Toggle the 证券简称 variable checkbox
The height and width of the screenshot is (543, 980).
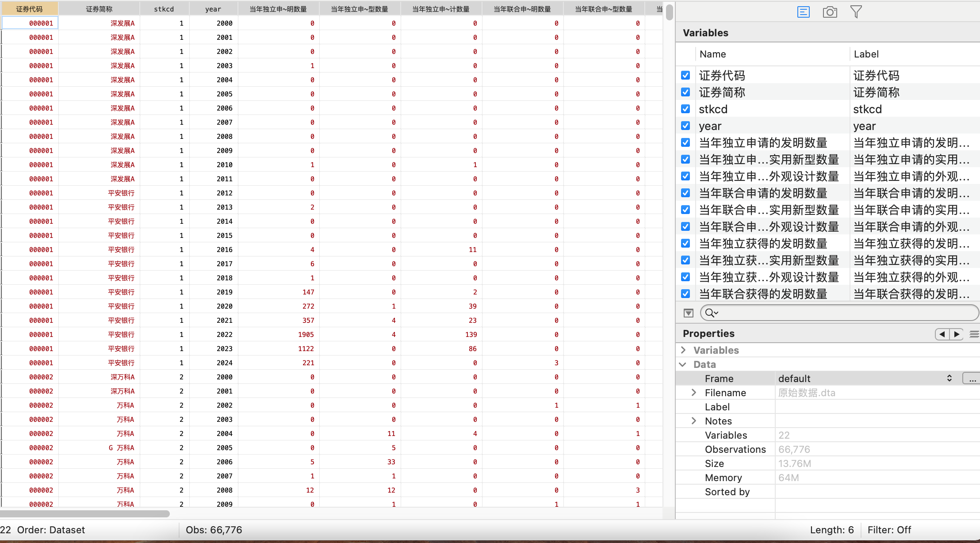(x=685, y=92)
